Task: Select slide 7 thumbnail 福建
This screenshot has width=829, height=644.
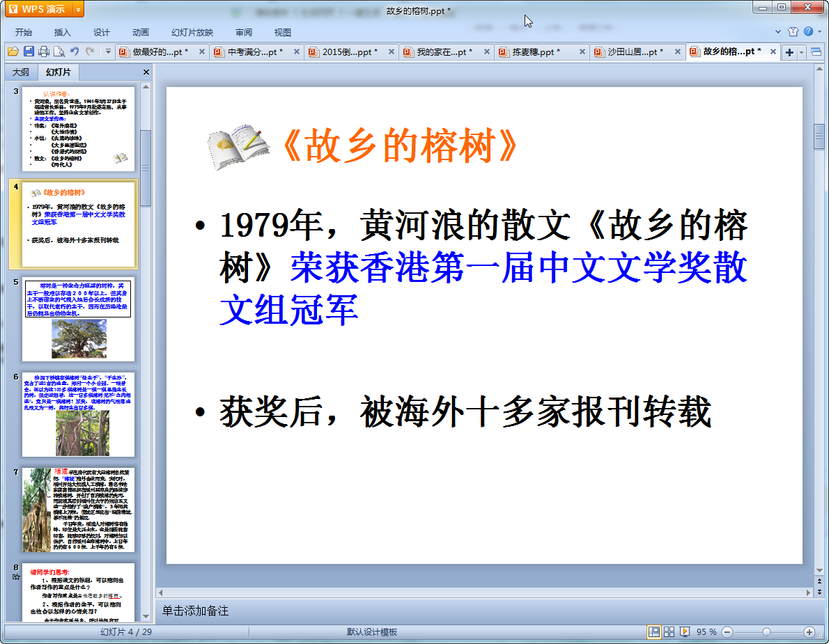Action: [x=78, y=510]
